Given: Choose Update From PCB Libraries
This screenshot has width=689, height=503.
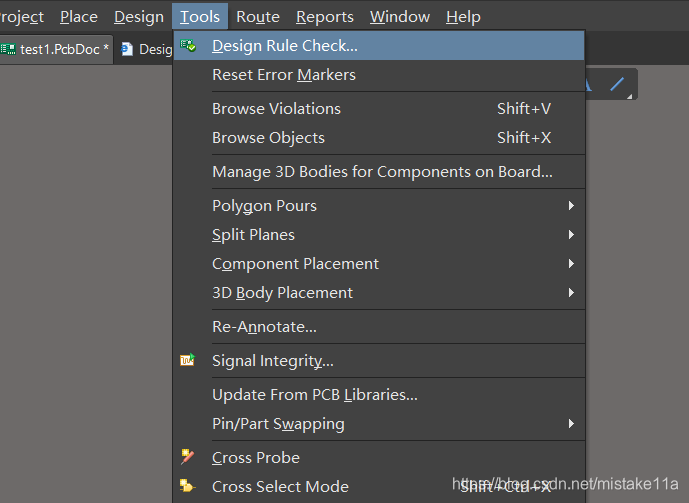Looking at the screenshot, I should point(315,395).
